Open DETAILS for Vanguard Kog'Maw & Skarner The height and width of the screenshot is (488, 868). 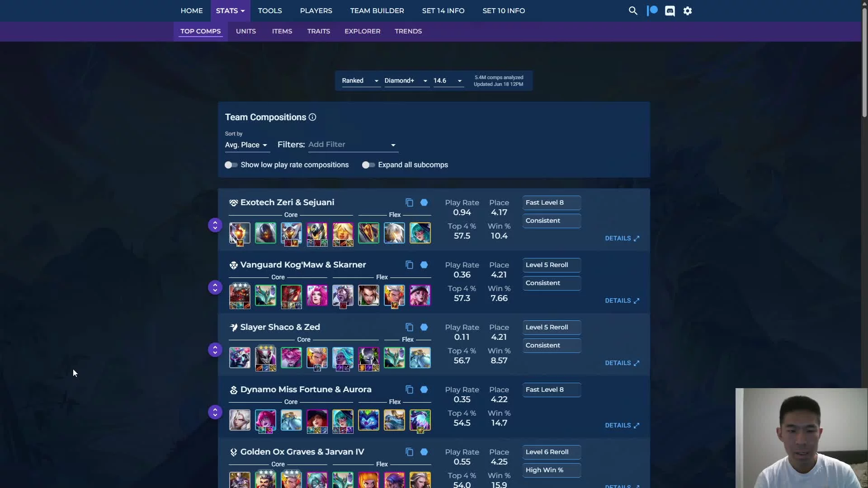click(622, 301)
